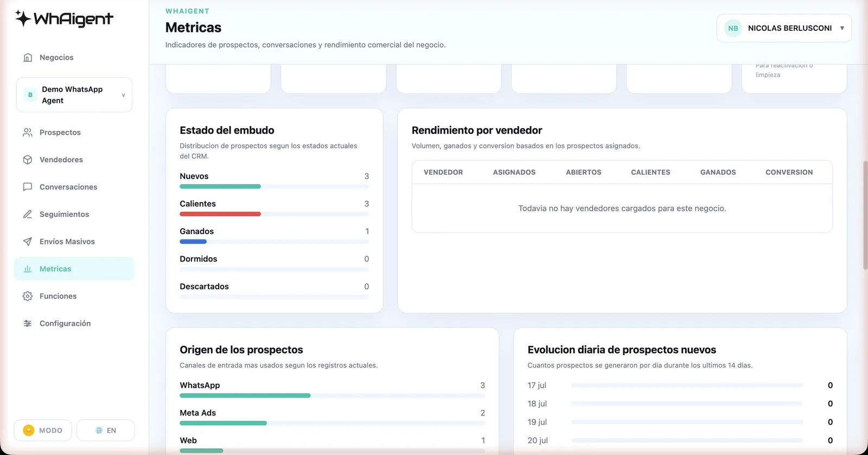
Task: Switch language with the EN button
Action: pyautogui.click(x=106, y=430)
